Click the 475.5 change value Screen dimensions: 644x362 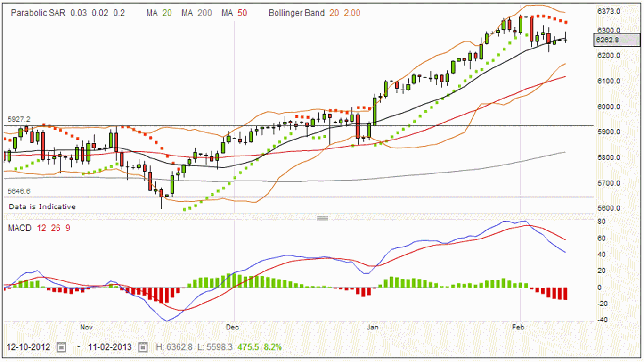click(x=248, y=347)
